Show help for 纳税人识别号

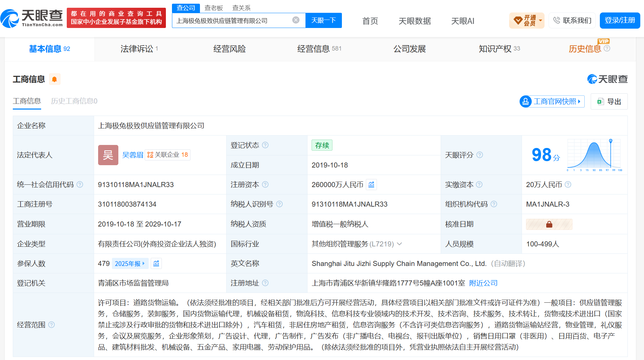coord(280,204)
